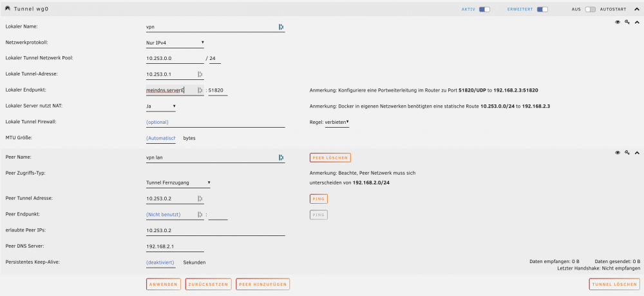Click the autofill icon in Lokaler Name field
This screenshot has height=296, width=644.
click(281, 26)
